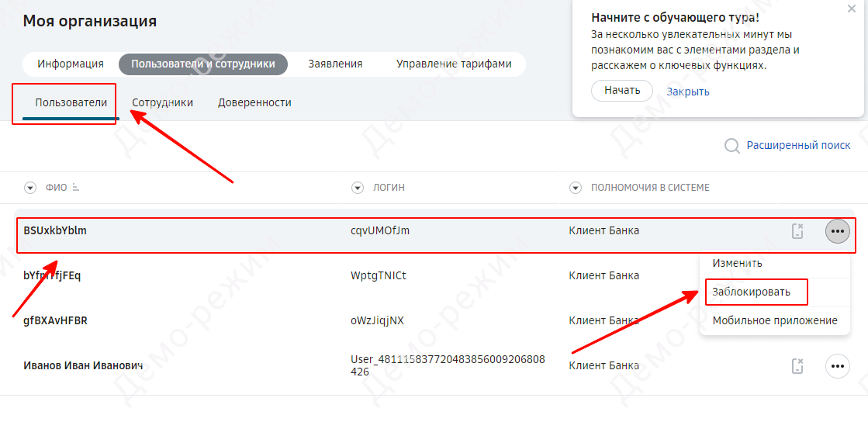Open the Управление тарифами tab

(454, 64)
